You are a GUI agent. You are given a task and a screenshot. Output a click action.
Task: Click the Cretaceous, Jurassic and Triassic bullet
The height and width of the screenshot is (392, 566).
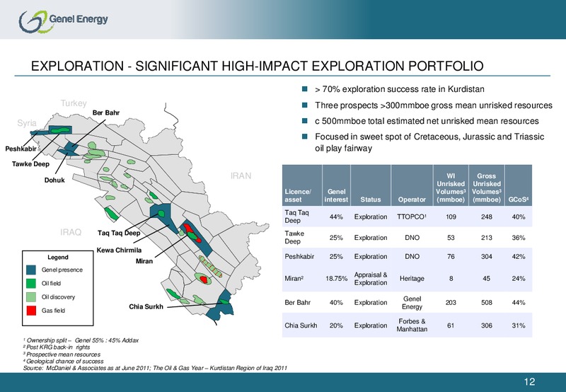429,142
